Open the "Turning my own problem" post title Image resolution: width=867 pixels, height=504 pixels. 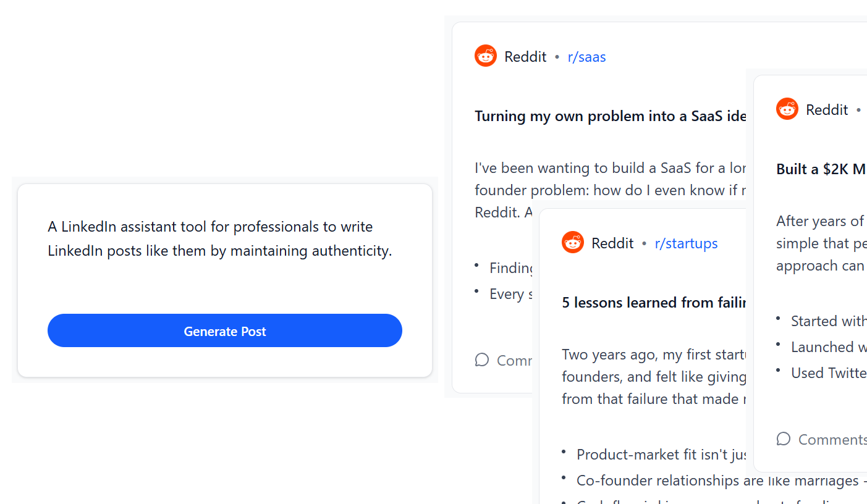coord(611,116)
